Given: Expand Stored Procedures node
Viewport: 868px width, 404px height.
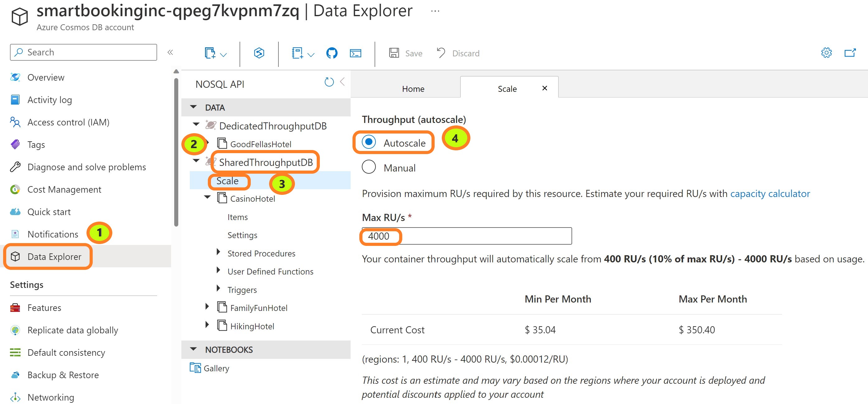Looking at the screenshot, I should tap(218, 252).
